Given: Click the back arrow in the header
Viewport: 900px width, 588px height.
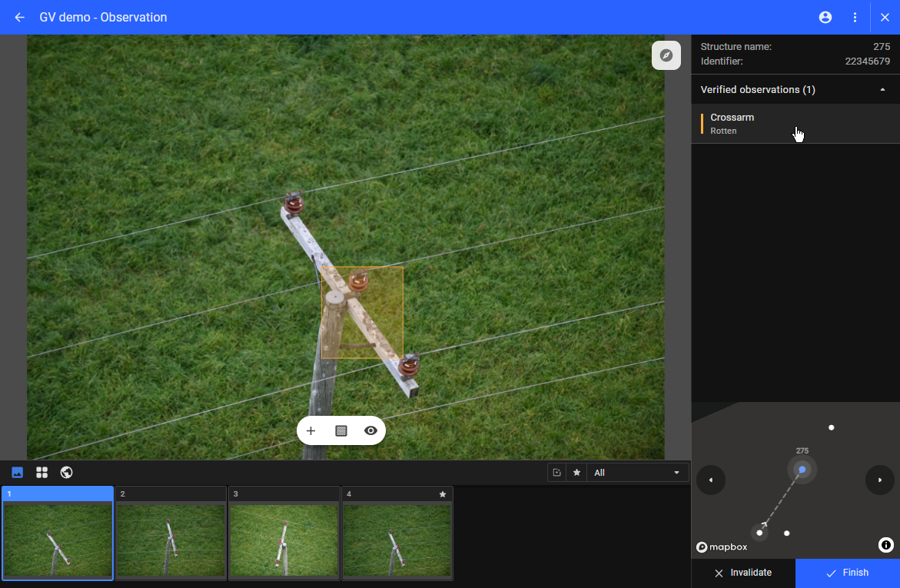Looking at the screenshot, I should click(20, 17).
